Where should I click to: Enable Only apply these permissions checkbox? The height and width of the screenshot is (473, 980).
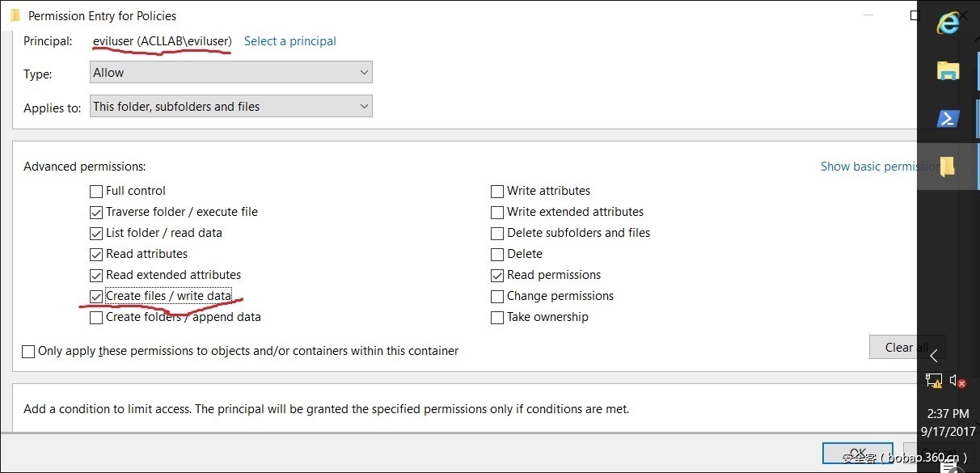tap(29, 352)
